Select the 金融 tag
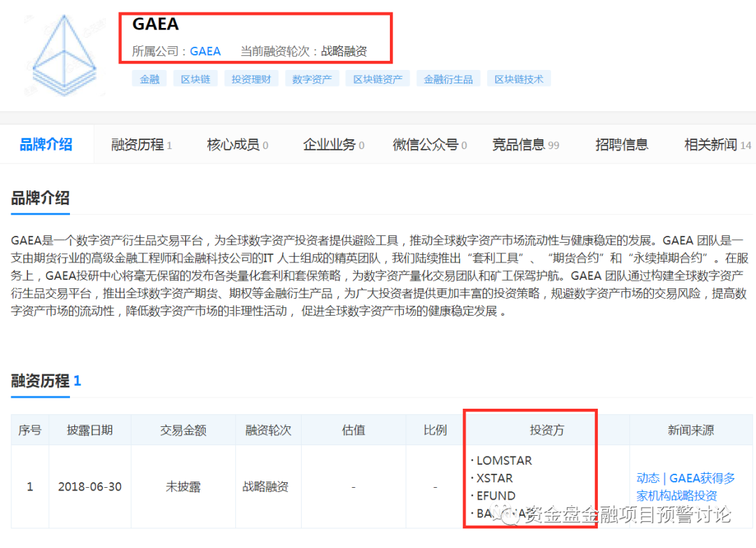 150,79
